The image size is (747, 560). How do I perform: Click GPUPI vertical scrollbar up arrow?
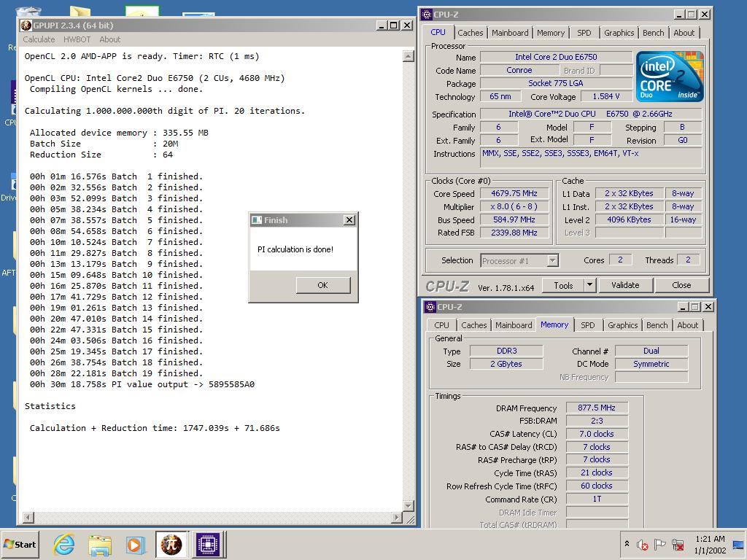(409, 57)
